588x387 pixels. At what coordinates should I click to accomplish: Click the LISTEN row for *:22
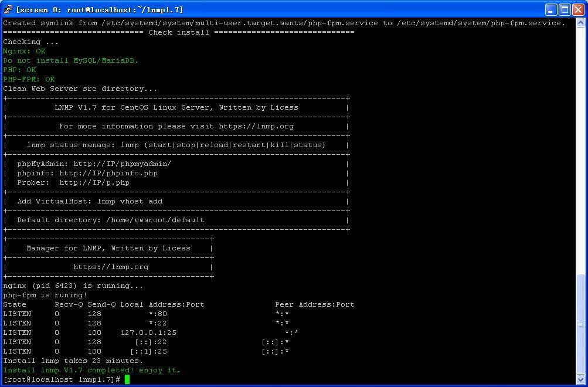point(146,323)
